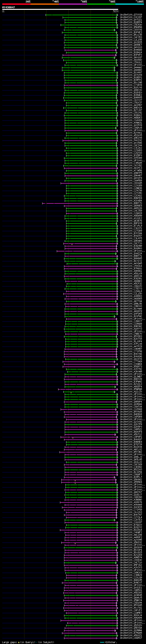Open hit UniRef100_B5KB58
Screen dimensions: 146x644
tap(131, 27)
